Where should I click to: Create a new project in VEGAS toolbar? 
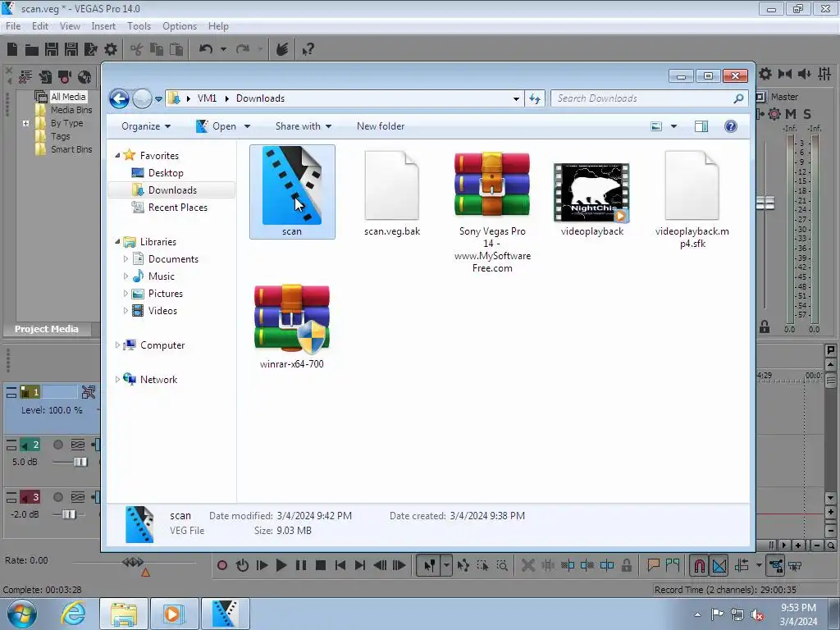12,49
